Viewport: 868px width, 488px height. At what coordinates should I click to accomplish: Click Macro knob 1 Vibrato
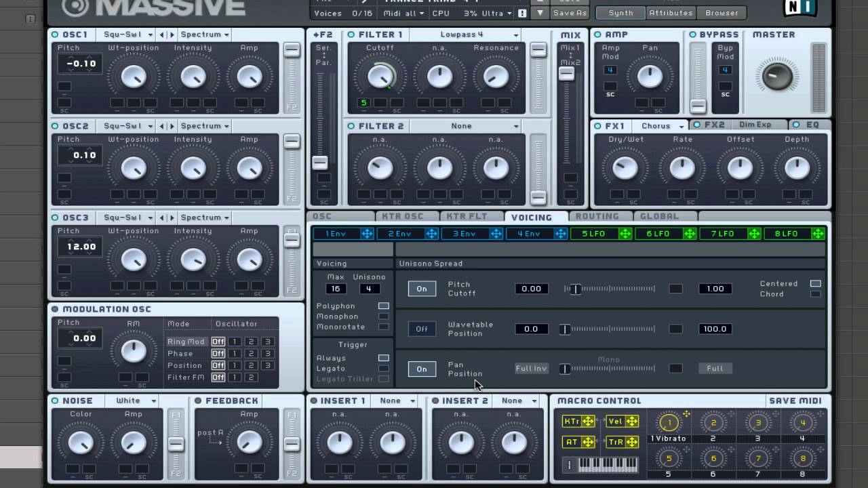tap(669, 423)
